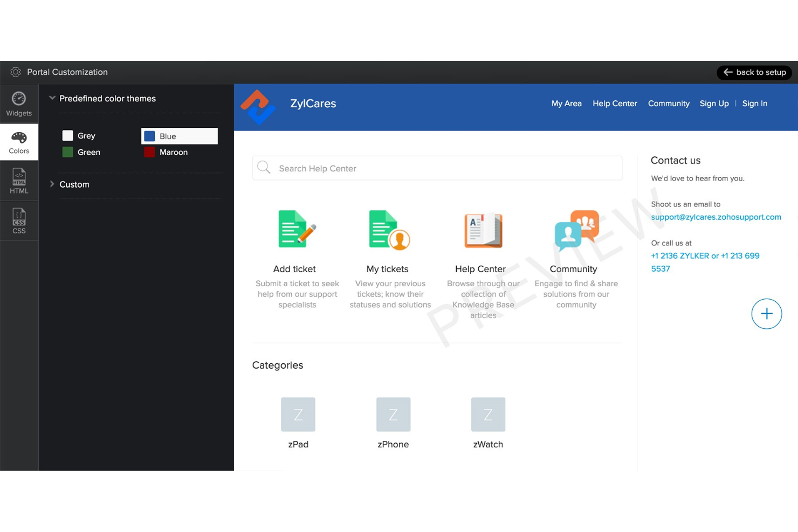Click the support email link

(x=716, y=217)
